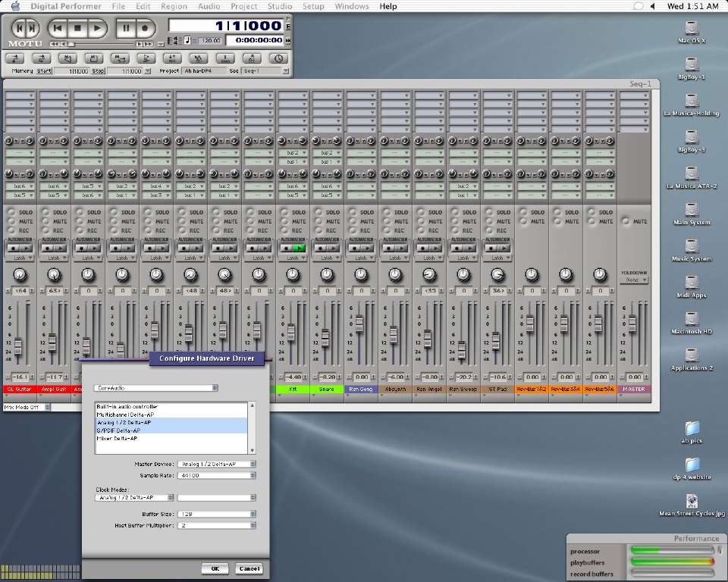This screenshot has width=728, height=582.
Task: Select the 'dp 4 website' folder icon
Action: (x=692, y=464)
